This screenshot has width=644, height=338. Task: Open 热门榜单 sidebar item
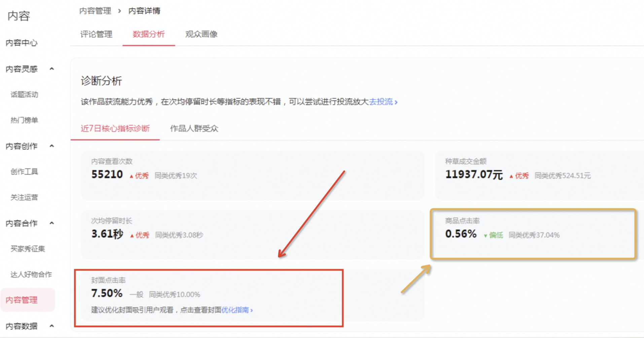click(24, 120)
